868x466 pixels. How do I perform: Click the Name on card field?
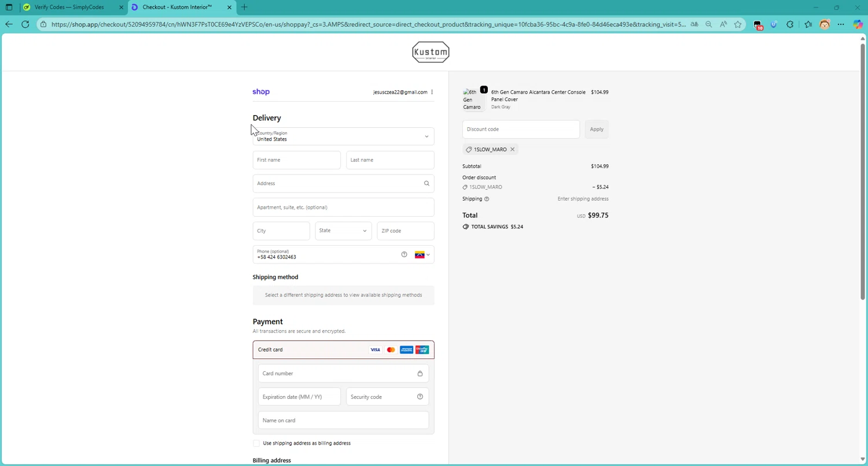coord(343,420)
